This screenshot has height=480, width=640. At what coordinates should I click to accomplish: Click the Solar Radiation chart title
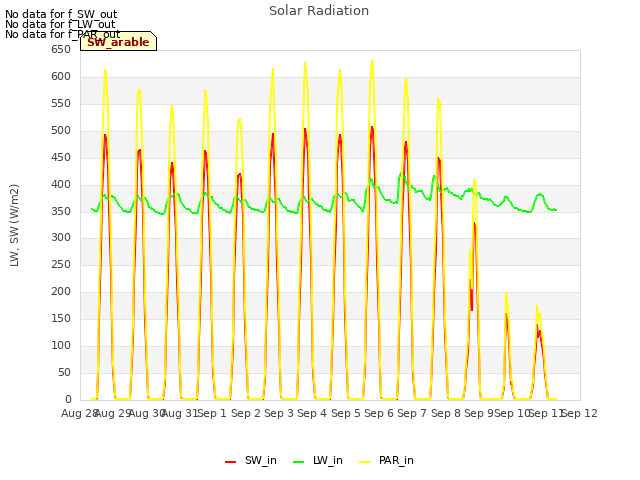point(319,11)
